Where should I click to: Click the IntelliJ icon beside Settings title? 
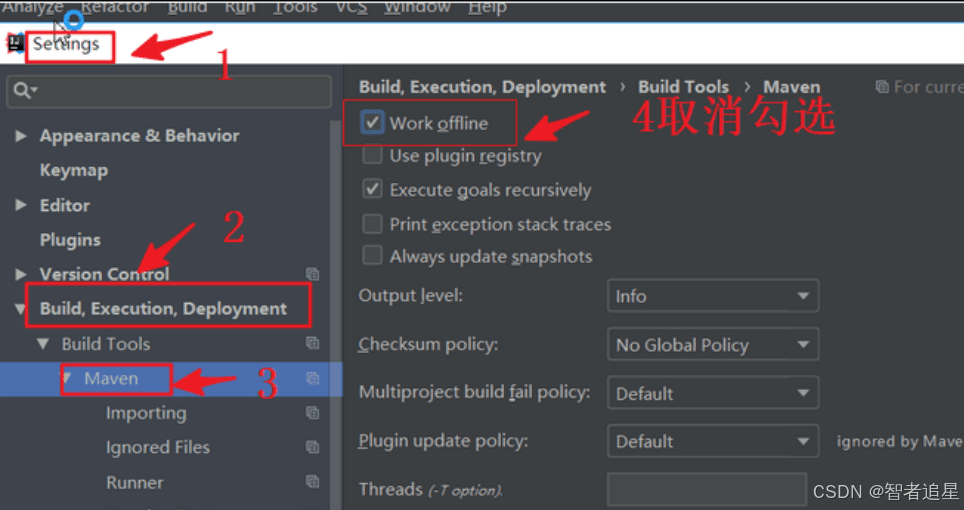[x=15, y=43]
